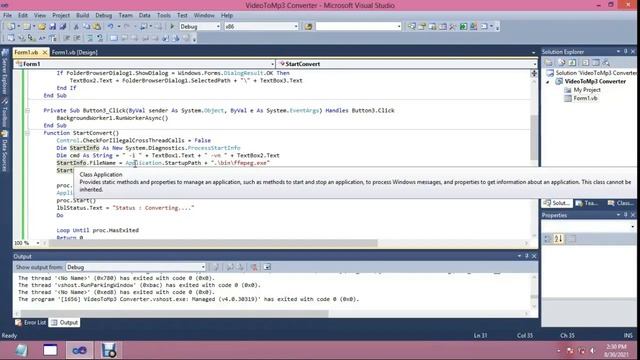Click the Find in Files icon
Viewport: 640px width, 360px height.
click(x=308, y=27)
